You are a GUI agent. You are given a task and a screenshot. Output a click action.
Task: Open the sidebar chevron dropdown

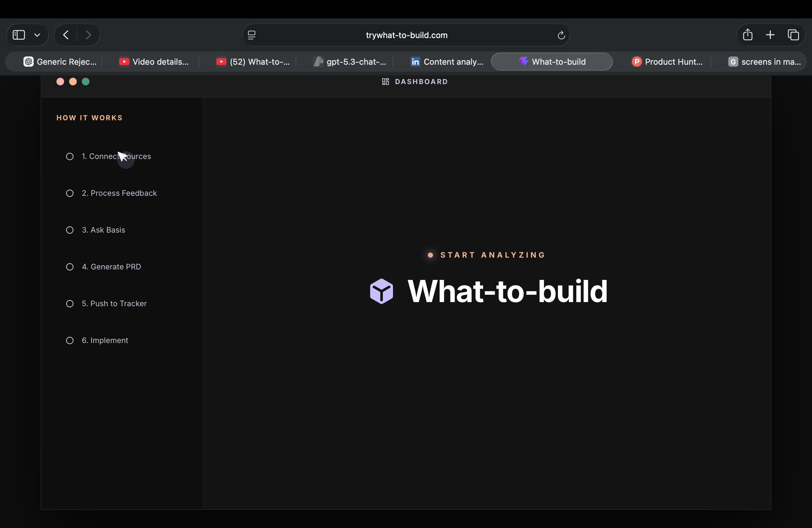coord(37,35)
